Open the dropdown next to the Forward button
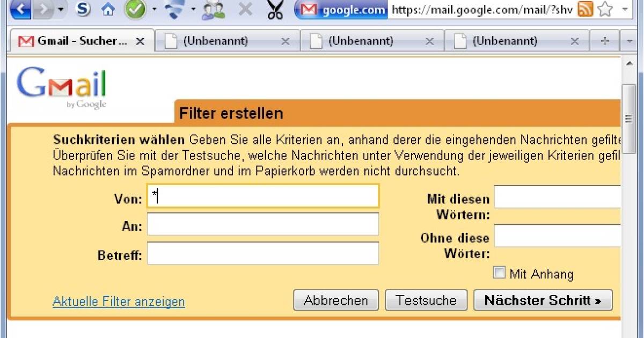The image size is (644, 338). tap(61, 9)
